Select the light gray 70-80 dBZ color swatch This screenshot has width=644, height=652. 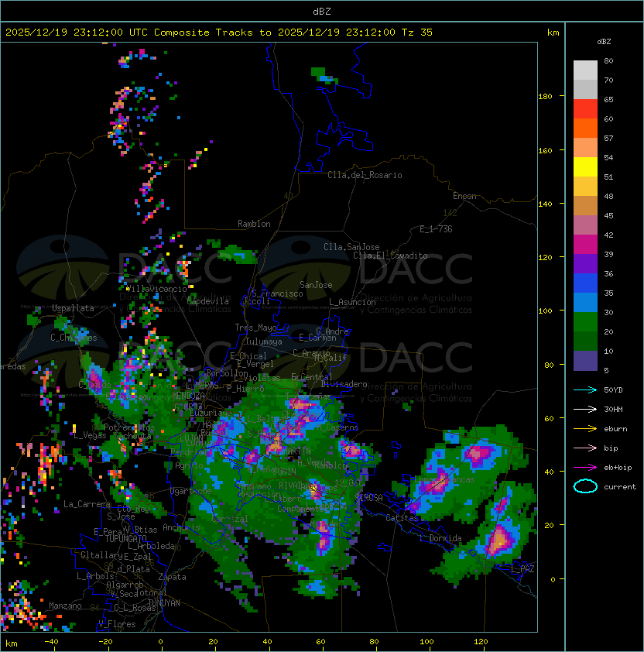(x=585, y=70)
